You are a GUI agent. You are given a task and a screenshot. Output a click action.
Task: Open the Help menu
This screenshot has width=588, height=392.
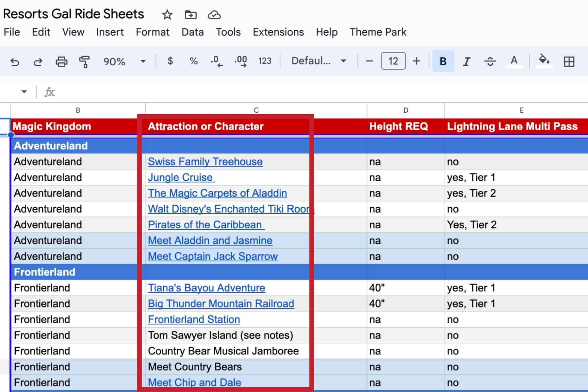tap(327, 32)
